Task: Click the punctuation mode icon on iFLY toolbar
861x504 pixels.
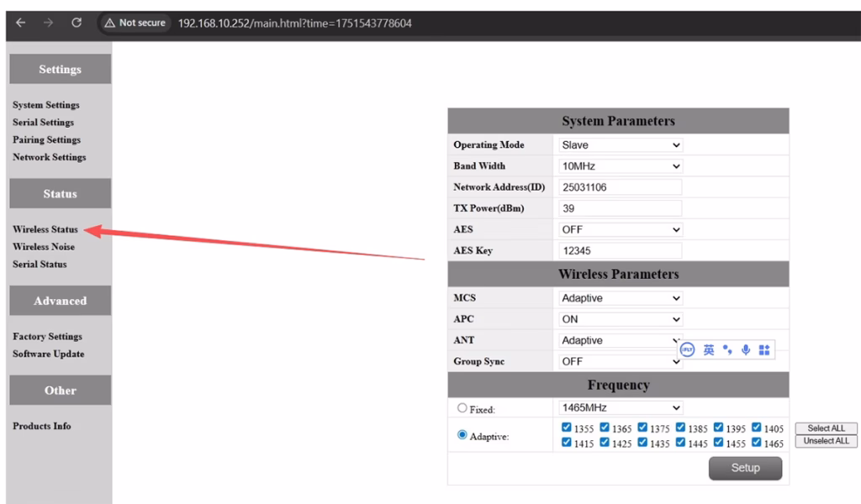Action: tap(727, 349)
